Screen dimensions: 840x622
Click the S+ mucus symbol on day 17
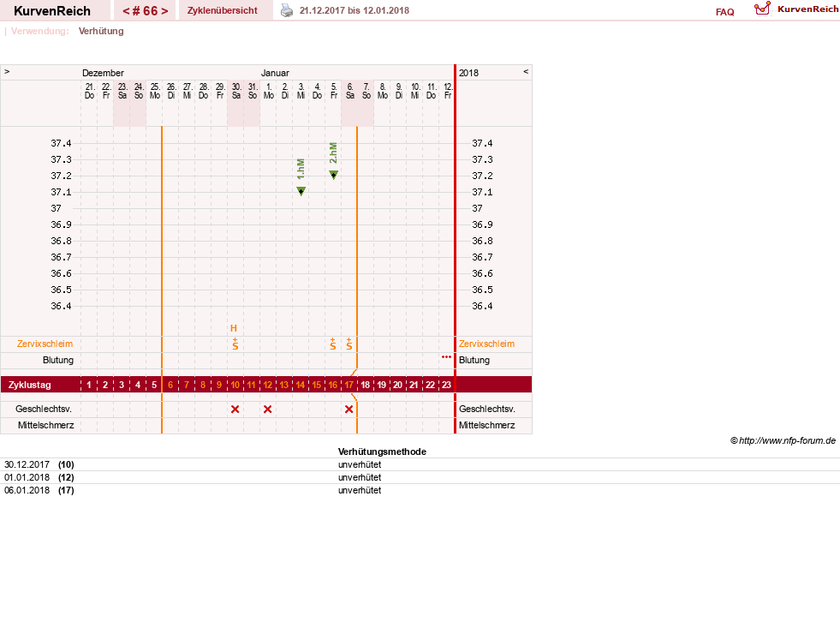coord(349,344)
